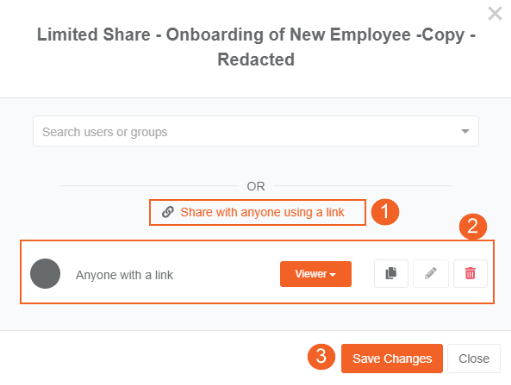Click the orange step 1 badge

click(385, 212)
